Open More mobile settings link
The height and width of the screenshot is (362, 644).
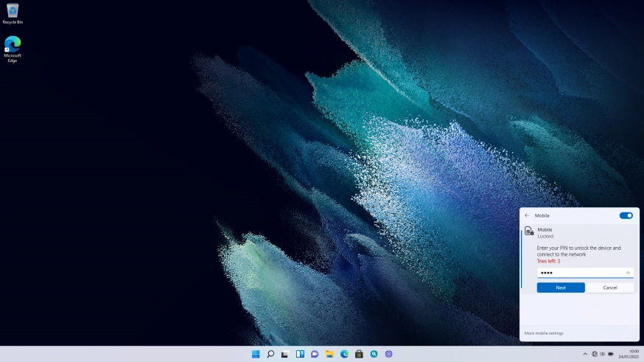tap(544, 333)
